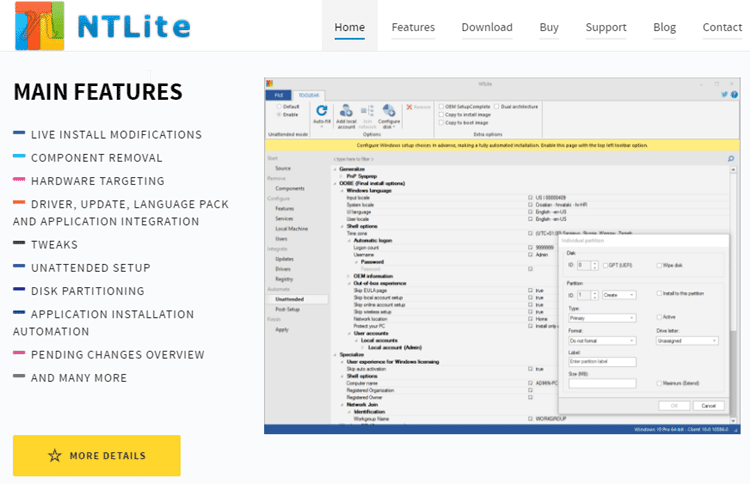Viewport: 750px width, 484px height.
Task: Tick the Active partition checkbox
Action: 659,317
